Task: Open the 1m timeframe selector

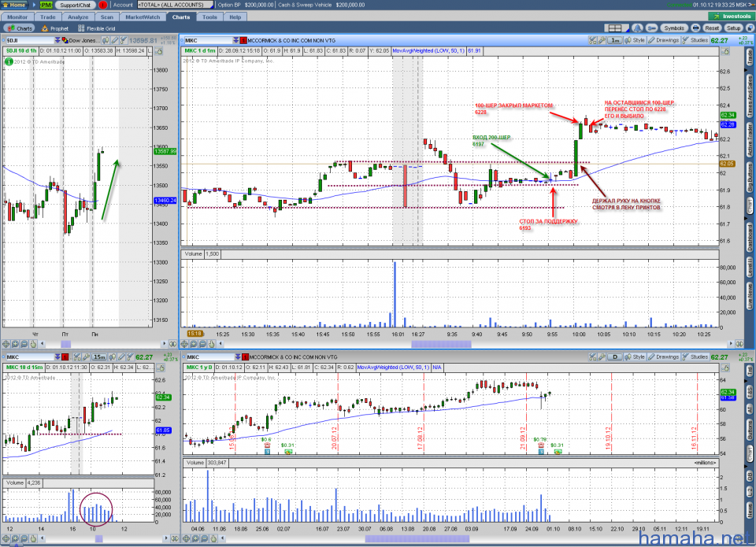Action: tap(615, 40)
